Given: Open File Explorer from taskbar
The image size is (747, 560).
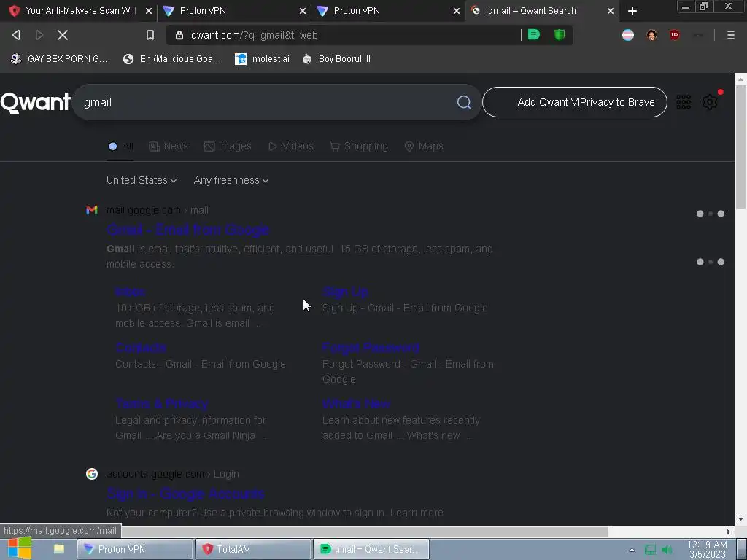Looking at the screenshot, I should point(58,549).
